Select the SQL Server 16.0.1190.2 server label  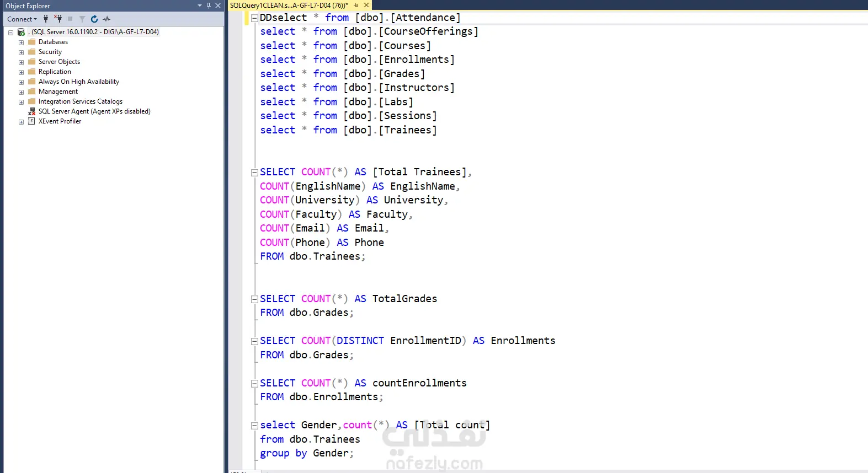click(93, 32)
